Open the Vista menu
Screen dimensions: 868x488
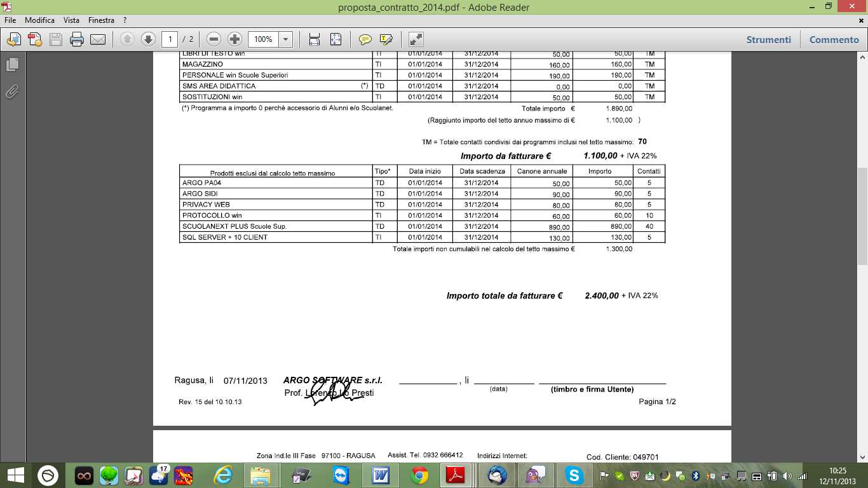coord(71,20)
